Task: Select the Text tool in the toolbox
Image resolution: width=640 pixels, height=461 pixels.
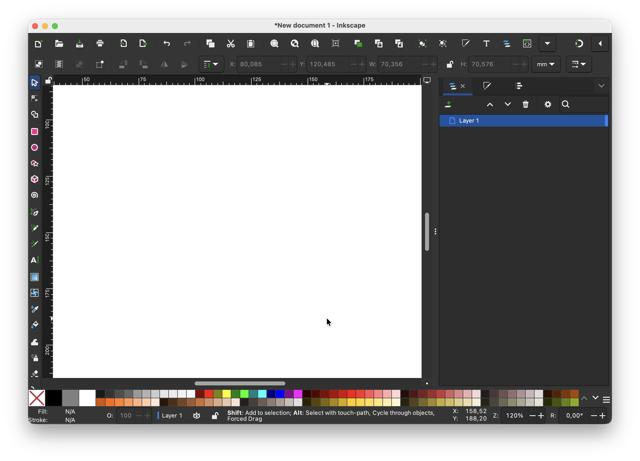Action: (x=35, y=260)
